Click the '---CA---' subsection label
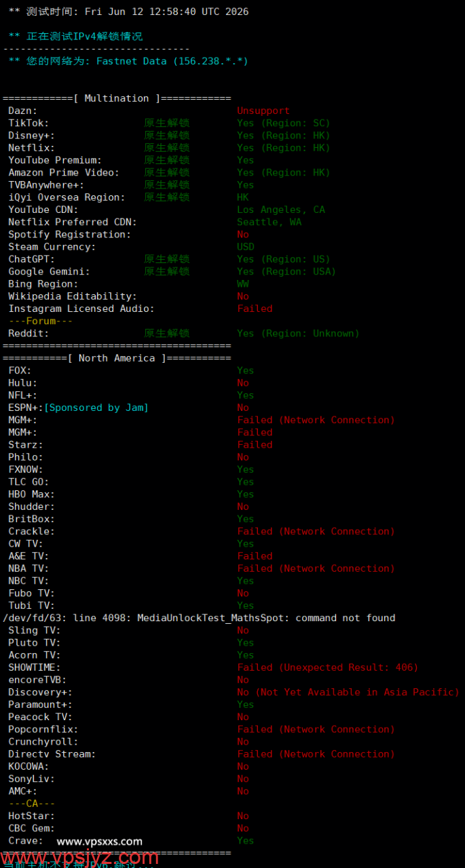This screenshot has height=868, width=465. (x=31, y=804)
